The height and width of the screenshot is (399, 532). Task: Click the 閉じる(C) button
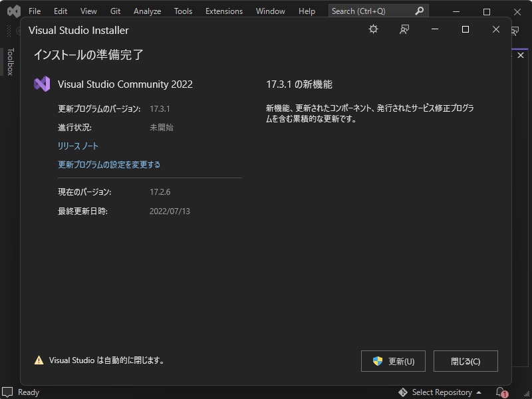click(465, 361)
